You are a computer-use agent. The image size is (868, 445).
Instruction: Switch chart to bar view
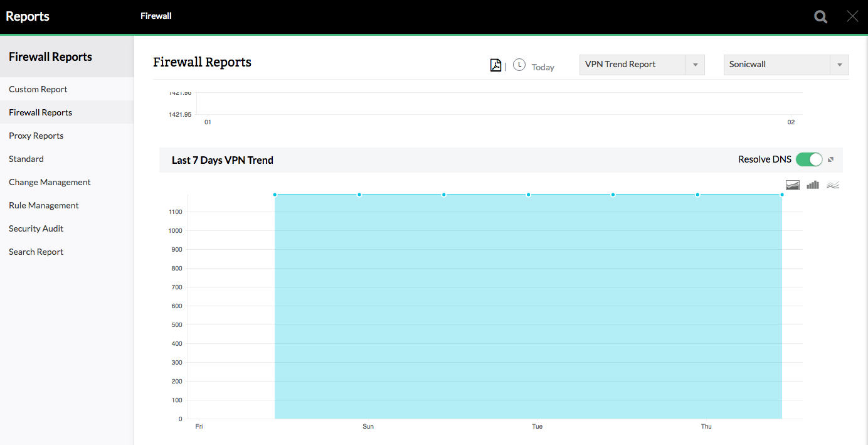pos(812,185)
